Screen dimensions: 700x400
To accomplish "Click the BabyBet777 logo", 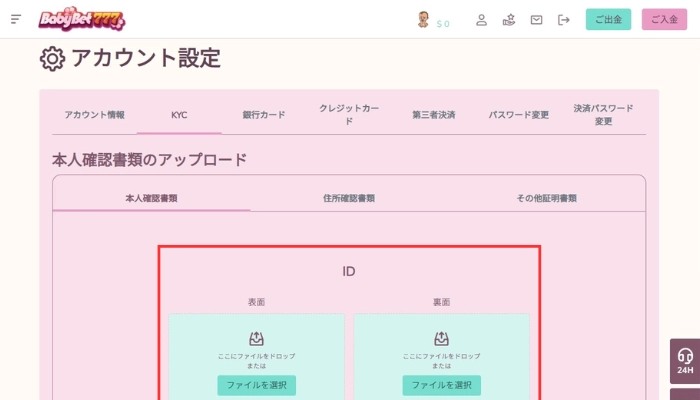I will pos(82,19).
